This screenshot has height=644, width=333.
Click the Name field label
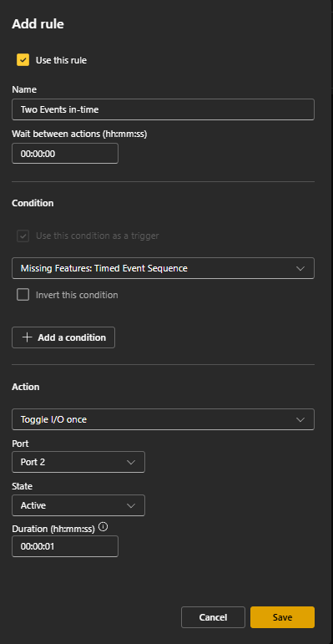point(24,89)
